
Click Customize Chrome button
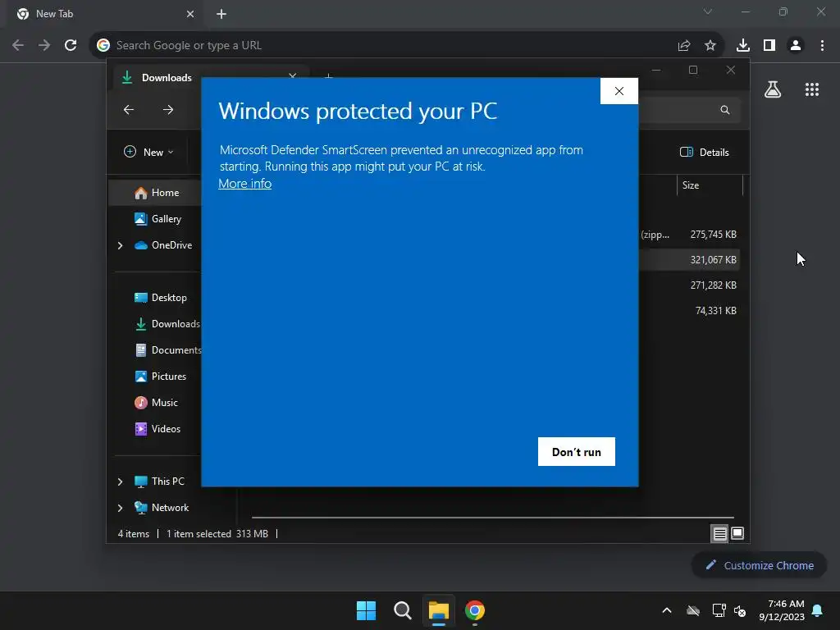tap(759, 565)
